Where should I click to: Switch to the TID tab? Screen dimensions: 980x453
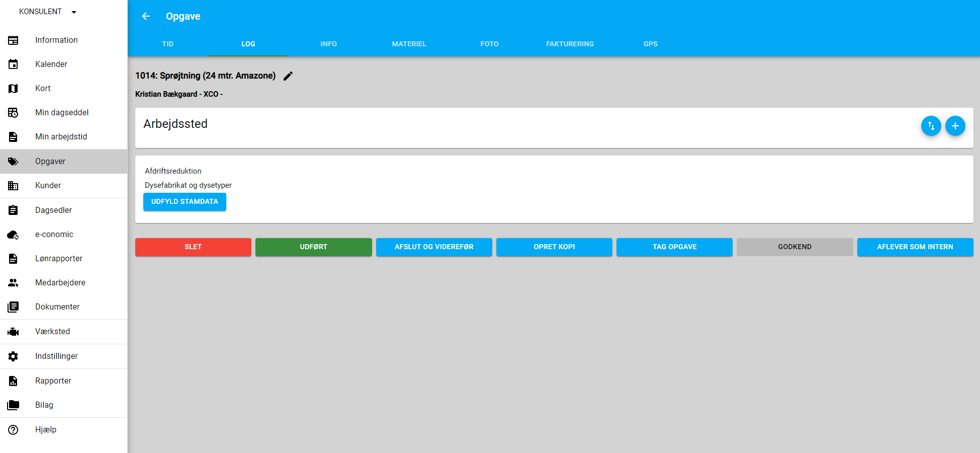168,44
